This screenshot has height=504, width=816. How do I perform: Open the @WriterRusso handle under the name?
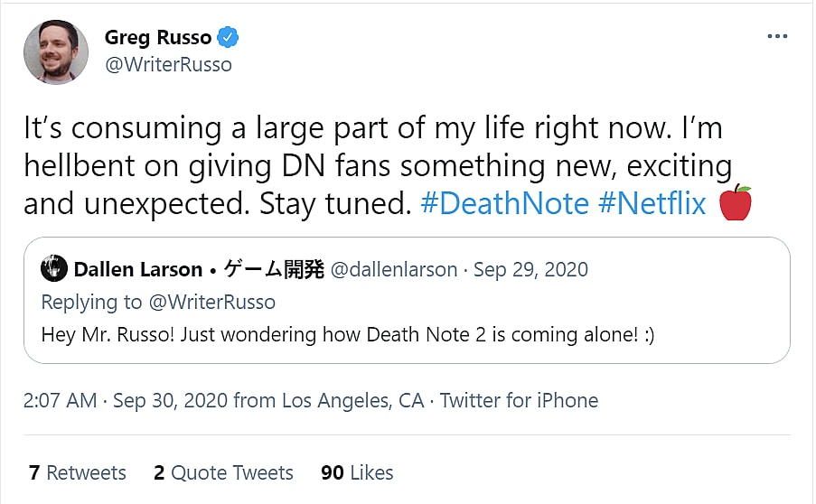click(168, 65)
